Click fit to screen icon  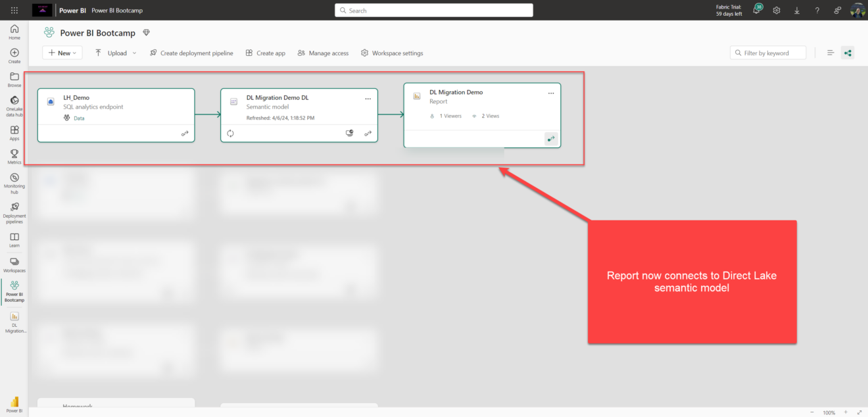[859, 412]
